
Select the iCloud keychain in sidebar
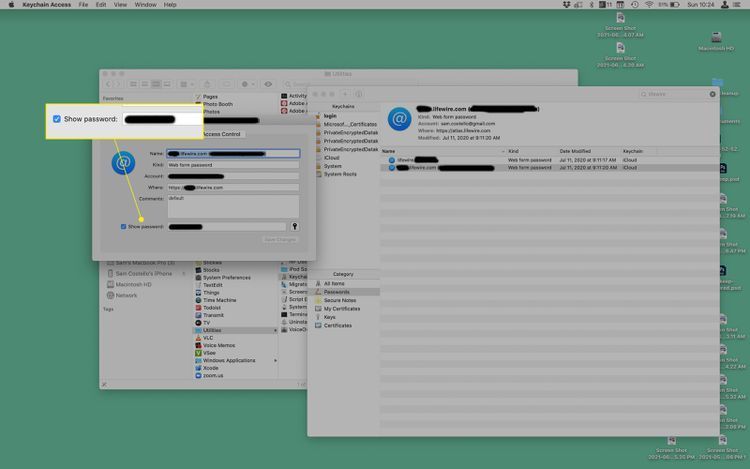point(332,157)
